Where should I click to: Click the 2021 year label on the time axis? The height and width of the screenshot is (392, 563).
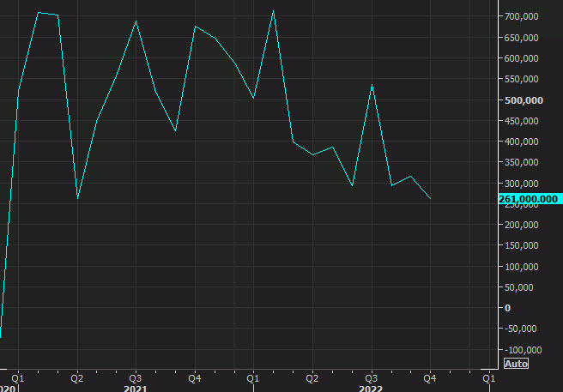[x=135, y=389]
